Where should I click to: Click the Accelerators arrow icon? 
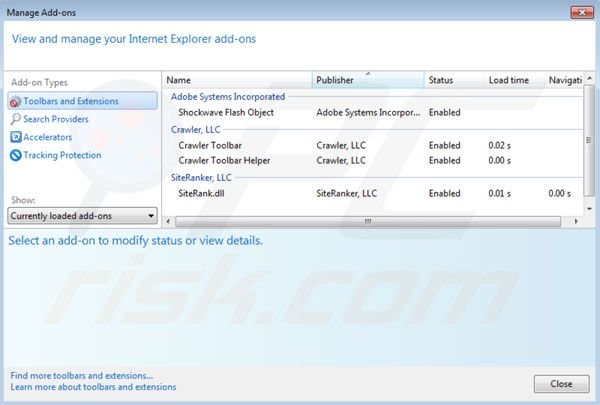point(16,137)
